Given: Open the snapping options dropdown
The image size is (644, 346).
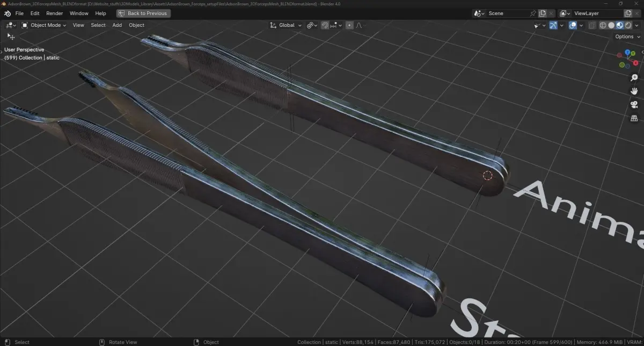Looking at the screenshot, I should [x=336, y=25].
